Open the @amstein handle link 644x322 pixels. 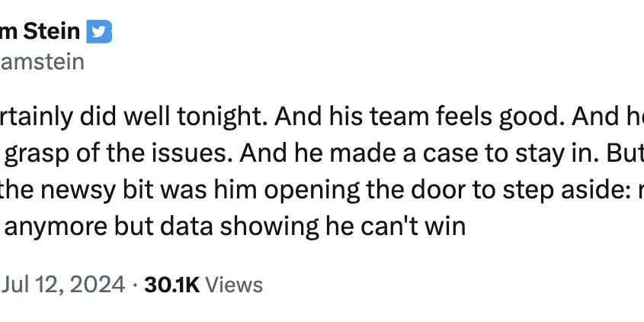pyautogui.click(x=42, y=62)
